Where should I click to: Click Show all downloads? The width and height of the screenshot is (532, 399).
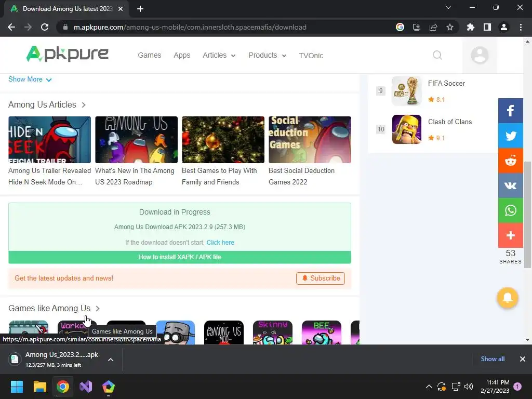pyautogui.click(x=493, y=359)
